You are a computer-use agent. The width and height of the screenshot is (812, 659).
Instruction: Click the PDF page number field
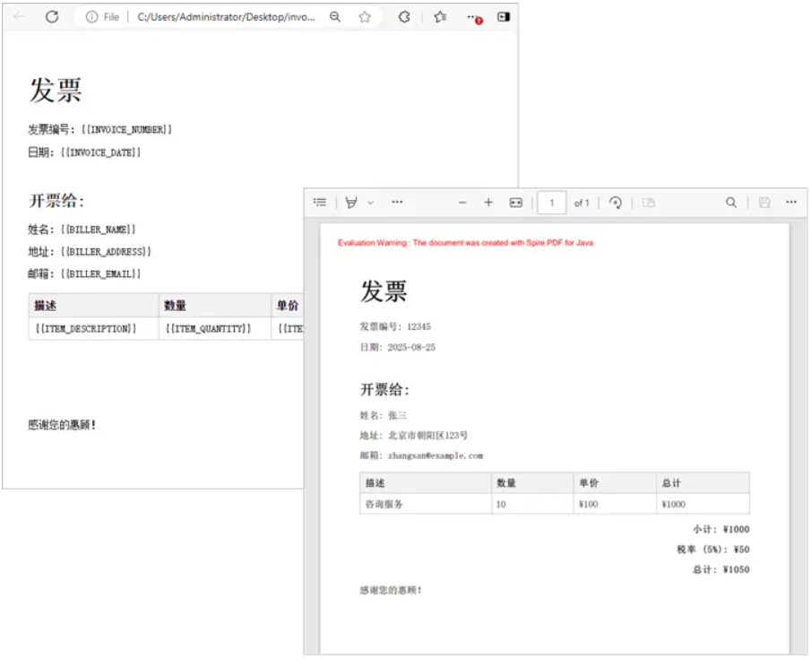[551, 204]
